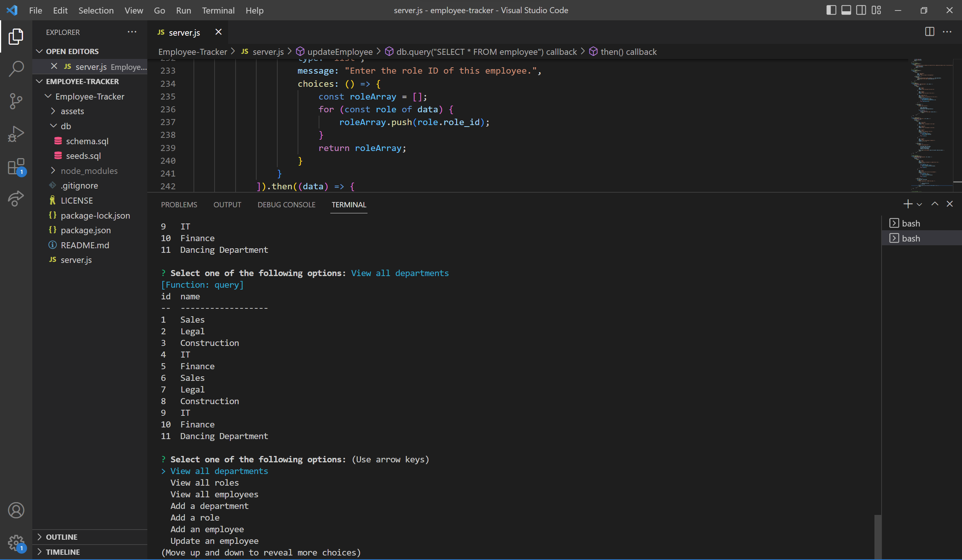Close the bottom terminal panel

pos(950,204)
